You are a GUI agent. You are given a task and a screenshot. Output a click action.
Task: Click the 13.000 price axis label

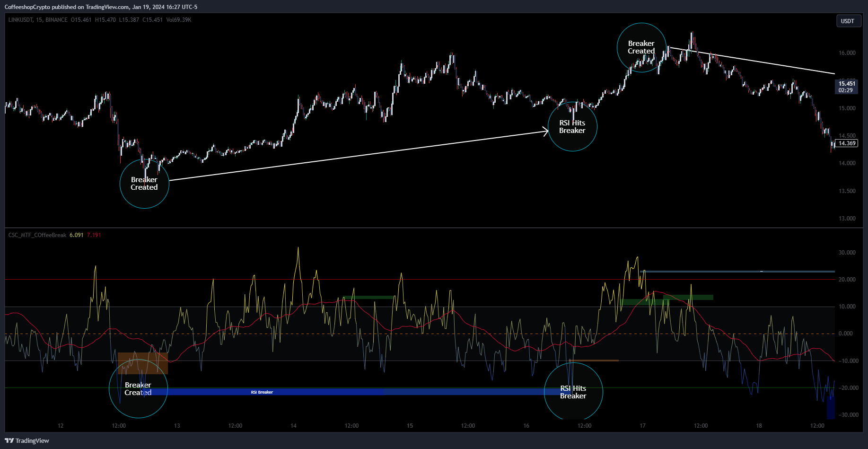coord(847,219)
